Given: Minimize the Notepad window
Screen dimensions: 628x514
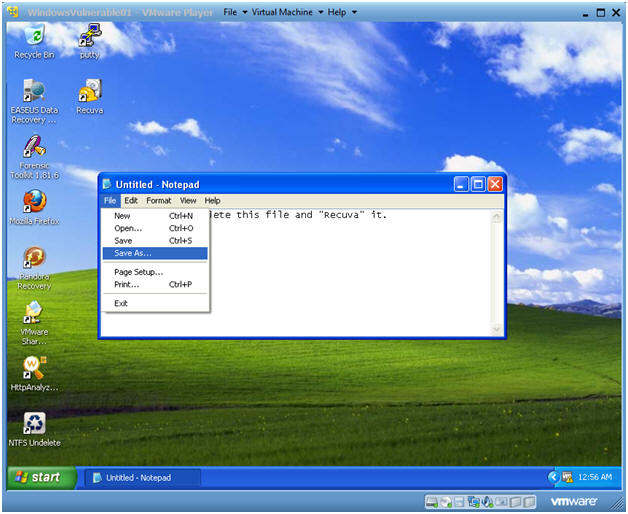Looking at the screenshot, I should [x=461, y=184].
